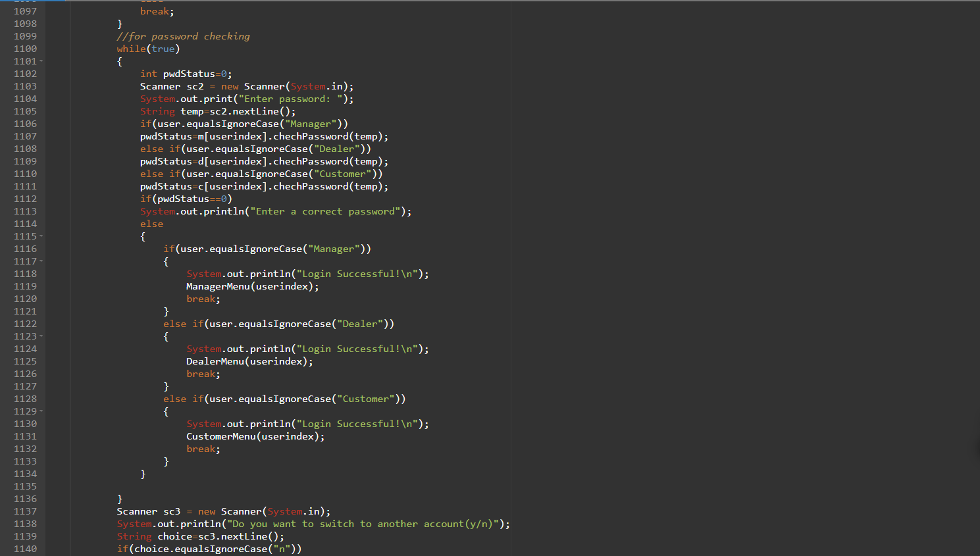Click the 'Scanner sc3' declaration line

(224, 511)
